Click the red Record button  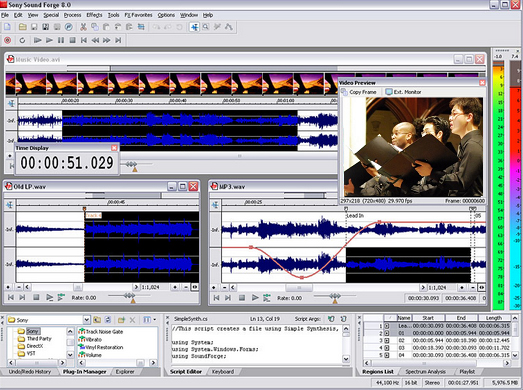coord(7,40)
